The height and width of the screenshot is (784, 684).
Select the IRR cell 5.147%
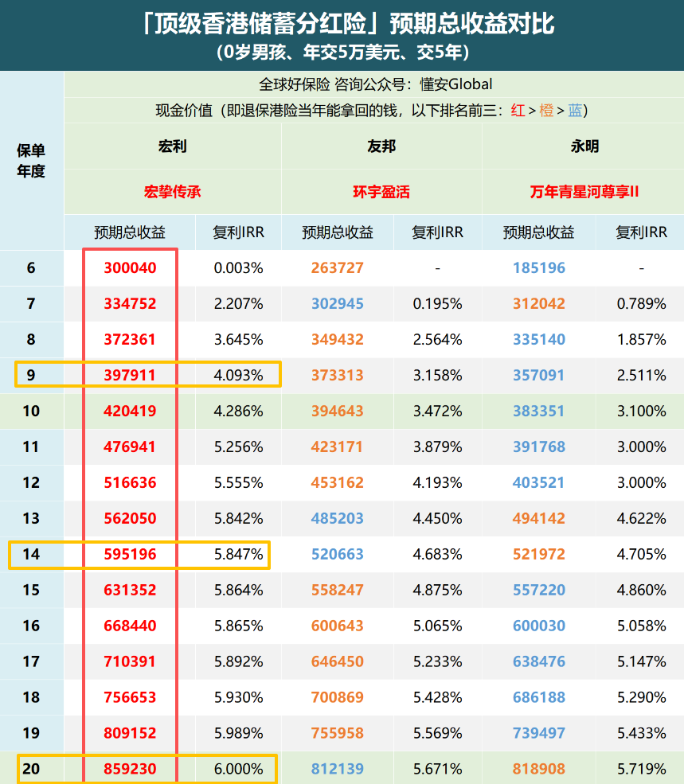(x=642, y=661)
